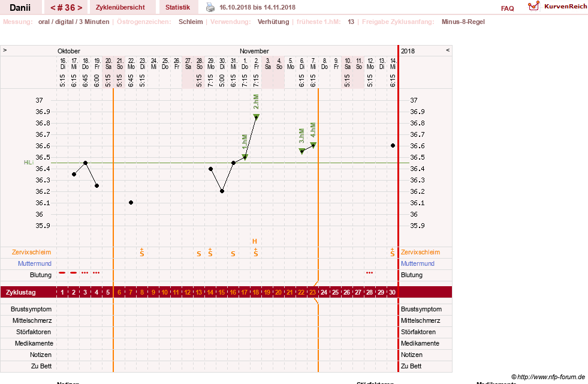Click the H marker above day 18
The image size is (588, 384).
255,241
